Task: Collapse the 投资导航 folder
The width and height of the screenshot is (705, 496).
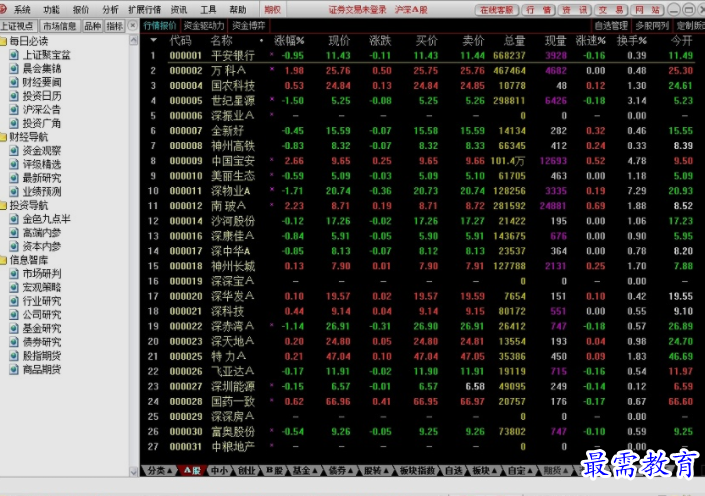Action: point(3,206)
